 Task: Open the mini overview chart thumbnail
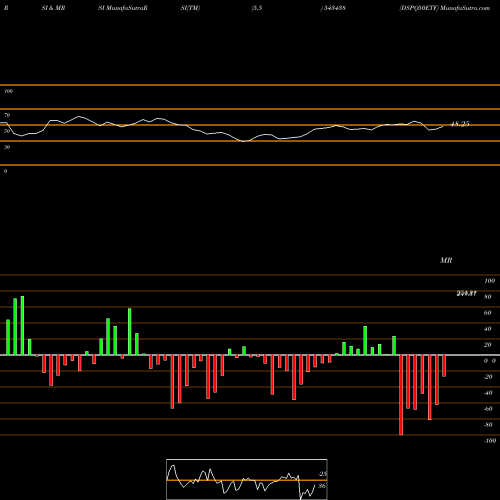[x=247, y=479]
